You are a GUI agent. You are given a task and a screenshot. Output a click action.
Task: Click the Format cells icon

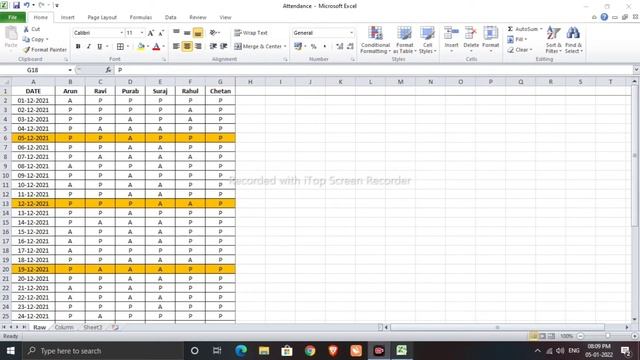point(491,33)
